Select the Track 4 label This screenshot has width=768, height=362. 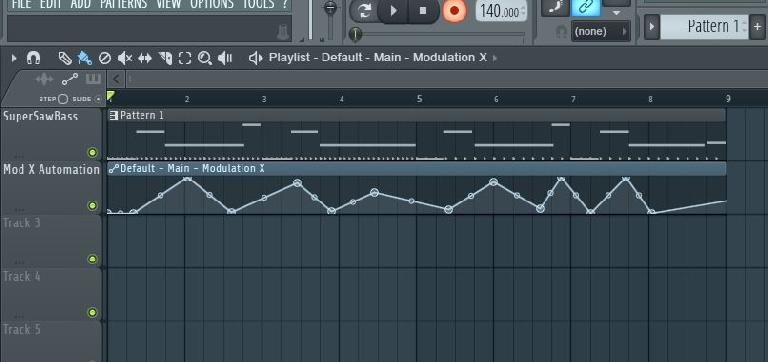click(22, 277)
